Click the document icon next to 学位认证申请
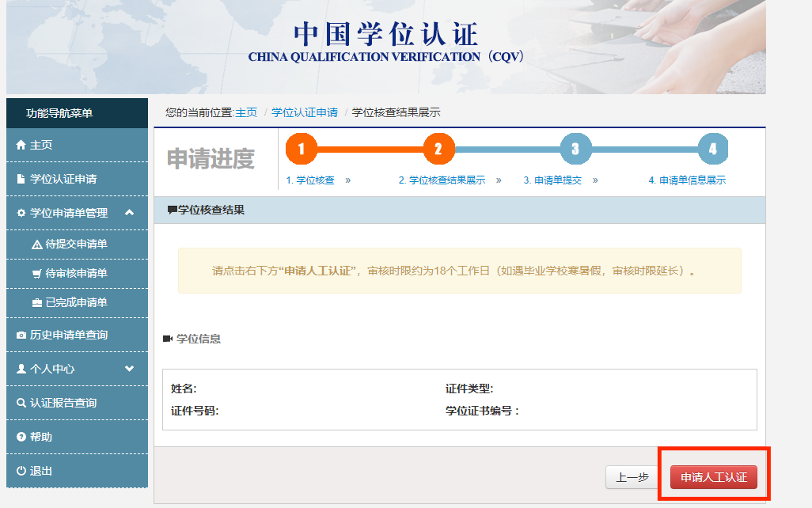The height and width of the screenshot is (508, 812). click(x=21, y=180)
